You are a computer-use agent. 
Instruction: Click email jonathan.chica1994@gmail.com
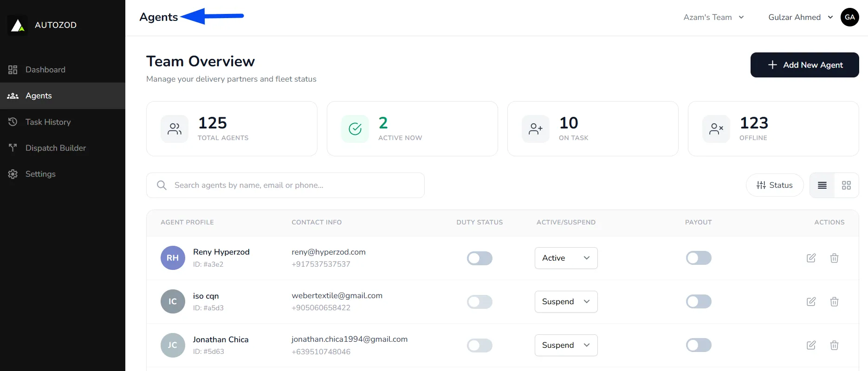[350, 339]
